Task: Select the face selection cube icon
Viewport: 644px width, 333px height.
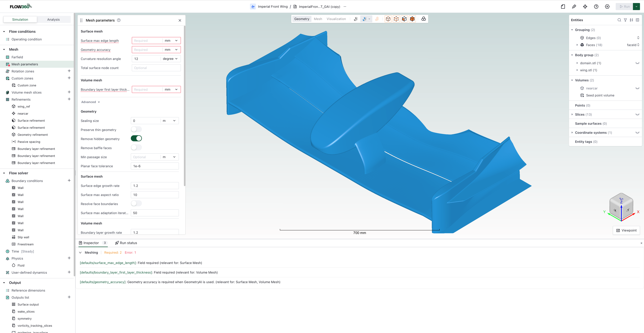Action: click(404, 19)
